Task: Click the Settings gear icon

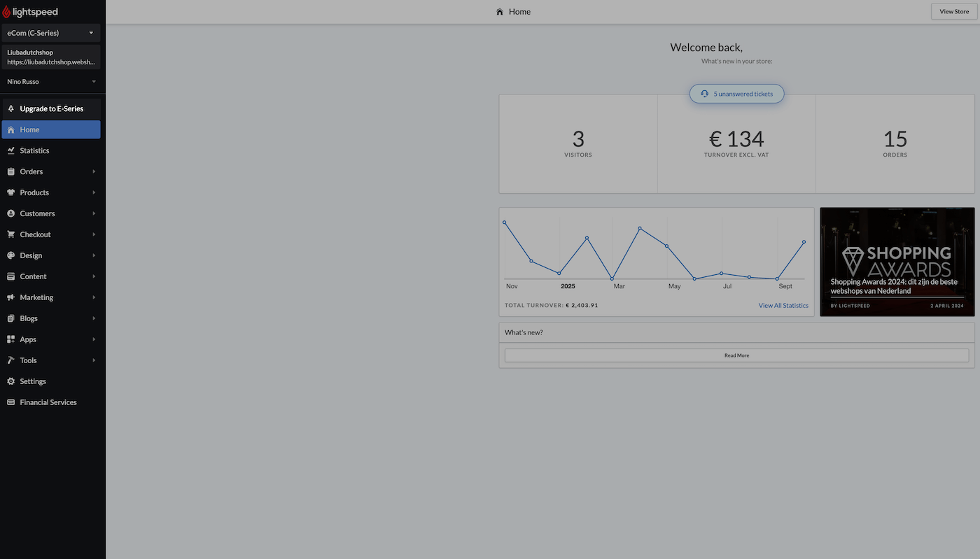Action: pyautogui.click(x=10, y=381)
